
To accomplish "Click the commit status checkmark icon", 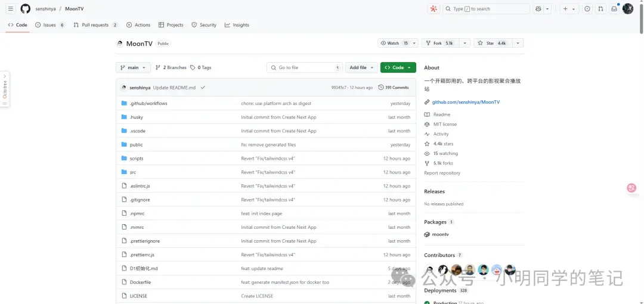I will click(x=203, y=88).
